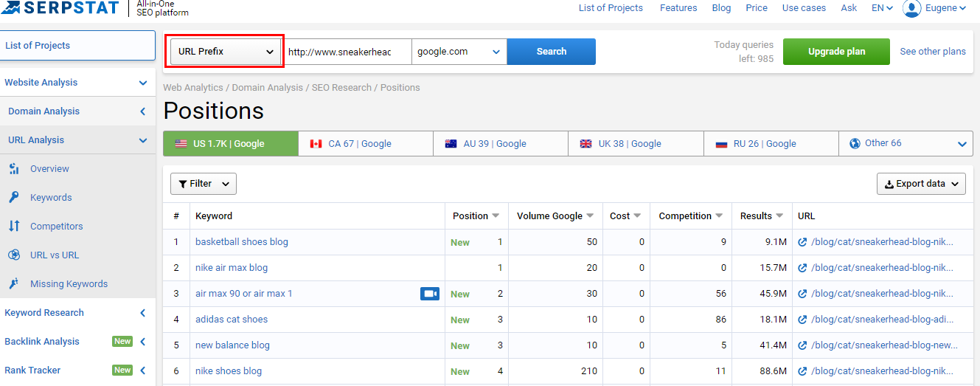Expand the Keyword Research section
The width and height of the screenshot is (980, 386).
143,313
